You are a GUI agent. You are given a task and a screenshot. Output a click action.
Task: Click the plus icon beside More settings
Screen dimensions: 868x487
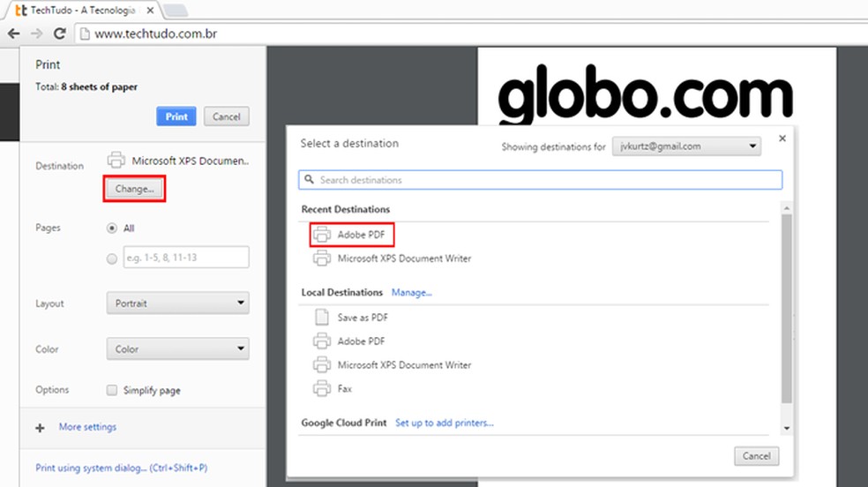tap(40, 428)
